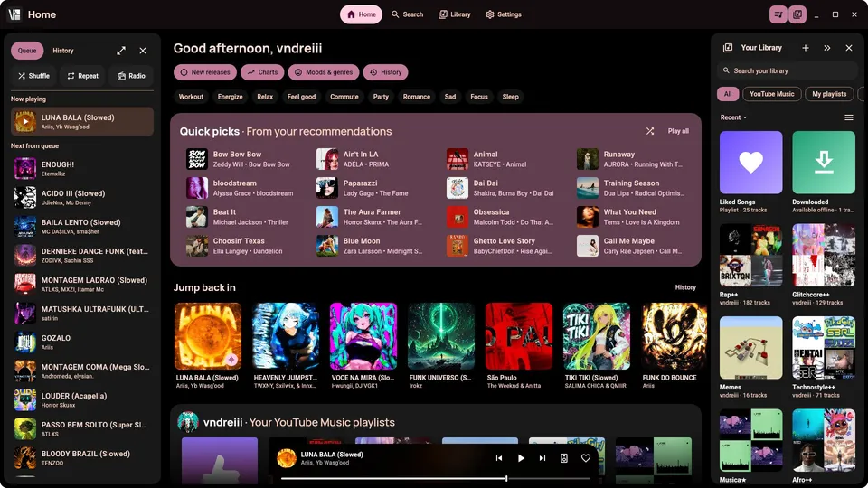
Task: Switch to the History tab in queue panel
Action: coord(63,51)
